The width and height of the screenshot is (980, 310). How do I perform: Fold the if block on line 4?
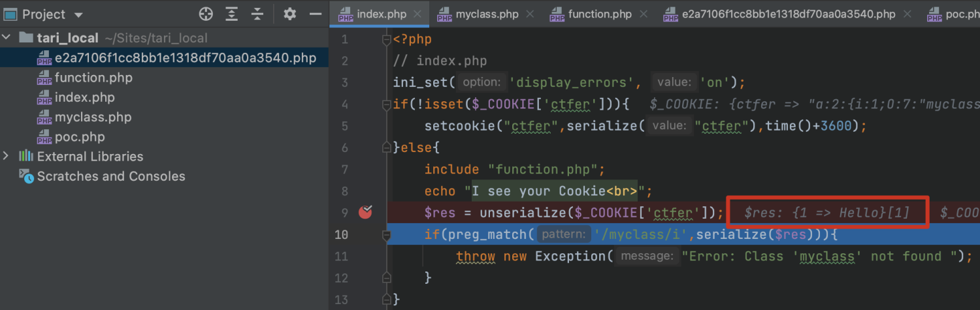pyautogui.click(x=386, y=104)
